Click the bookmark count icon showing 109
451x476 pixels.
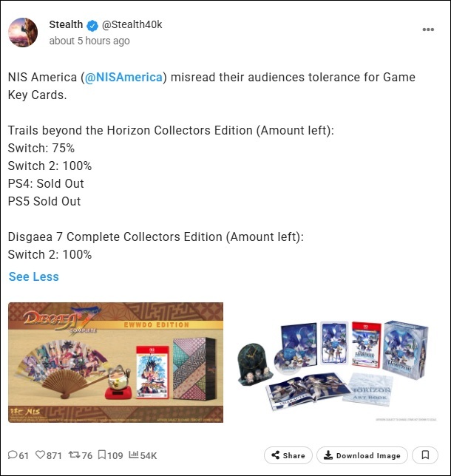102,455
